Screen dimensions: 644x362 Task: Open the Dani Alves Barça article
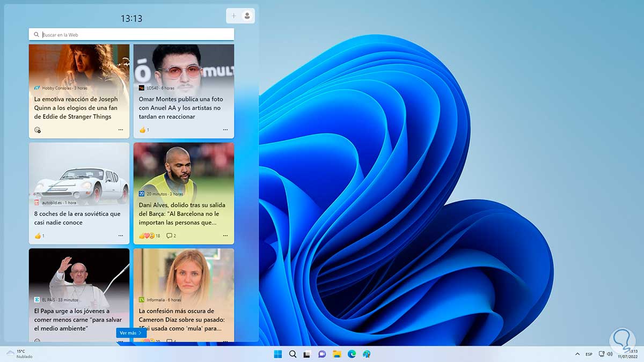(x=182, y=213)
